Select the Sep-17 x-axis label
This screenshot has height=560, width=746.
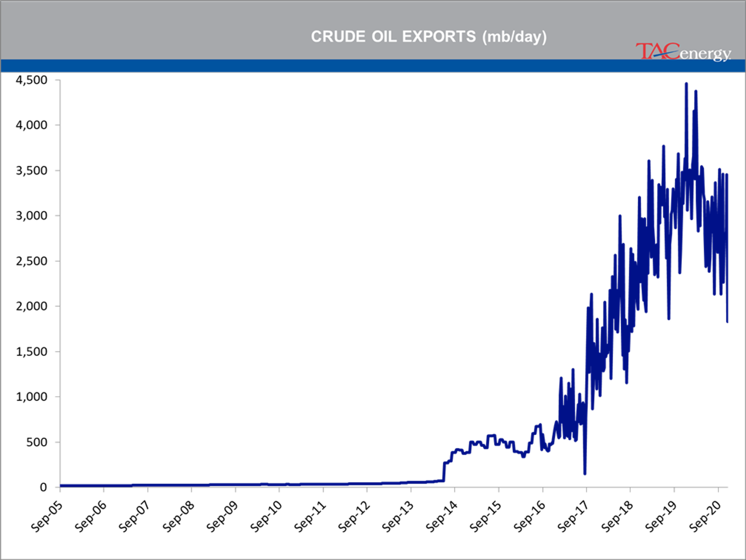573,516
